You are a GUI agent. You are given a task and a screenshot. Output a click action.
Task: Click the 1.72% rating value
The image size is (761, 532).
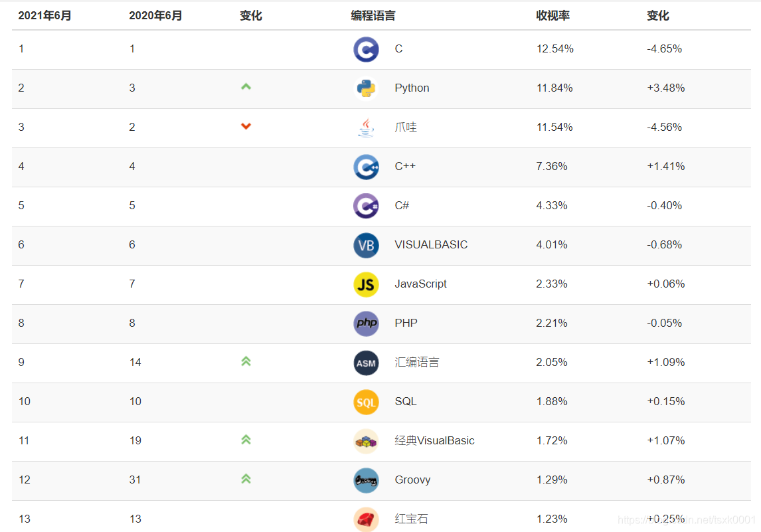point(551,441)
